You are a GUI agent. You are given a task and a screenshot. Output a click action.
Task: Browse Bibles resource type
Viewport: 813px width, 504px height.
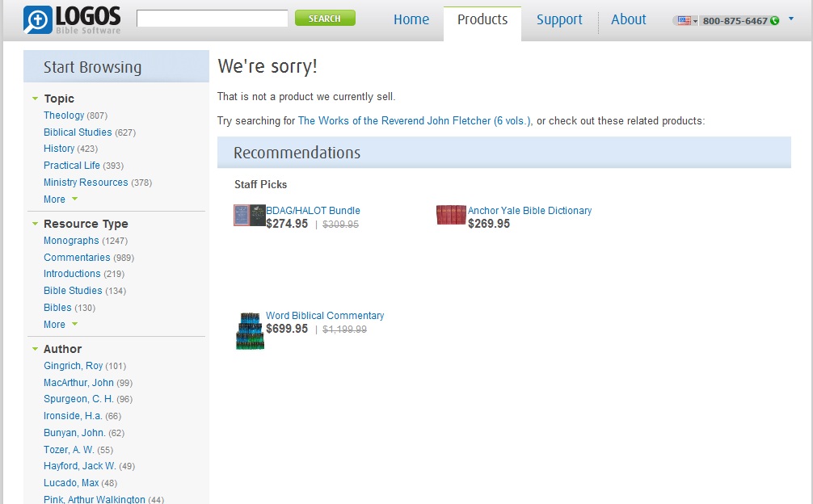point(57,308)
